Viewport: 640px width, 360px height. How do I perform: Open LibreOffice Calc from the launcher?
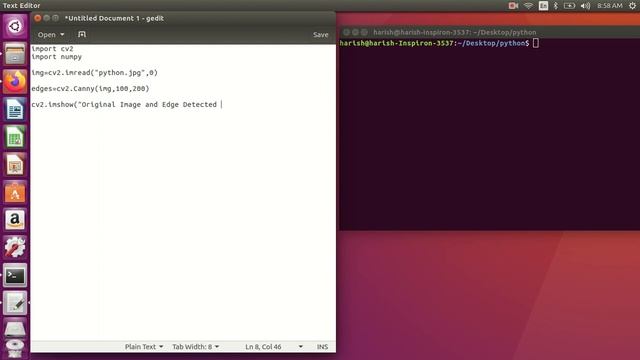[15, 137]
